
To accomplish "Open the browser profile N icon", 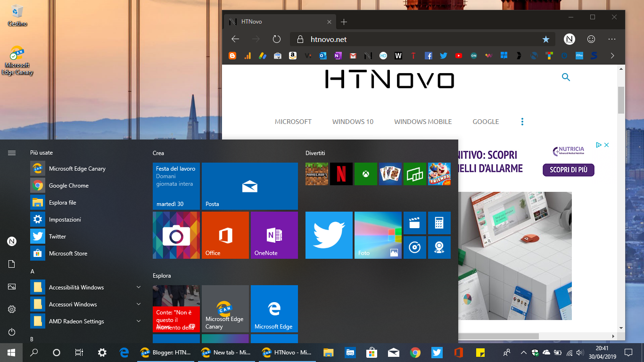I will (569, 39).
